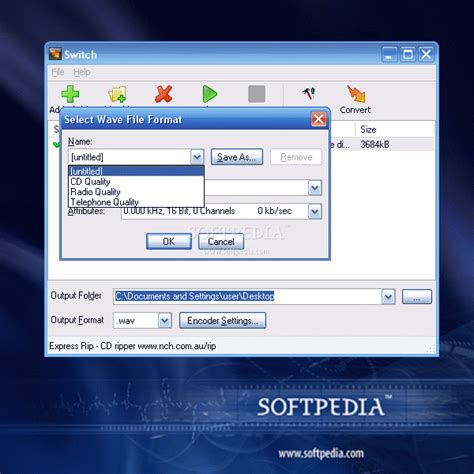Open the Help menu
474x474 pixels.
coord(82,72)
